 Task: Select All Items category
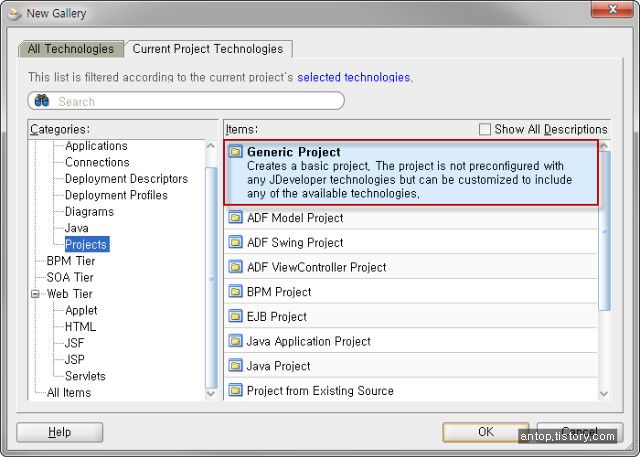click(x=69, y=393)
